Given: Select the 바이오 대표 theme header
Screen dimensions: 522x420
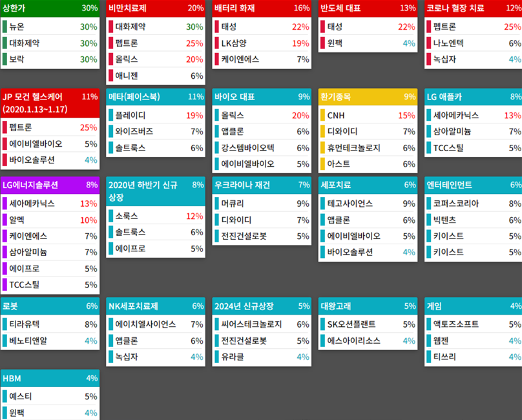Looking at the screenshot, I should click(262, 97).
